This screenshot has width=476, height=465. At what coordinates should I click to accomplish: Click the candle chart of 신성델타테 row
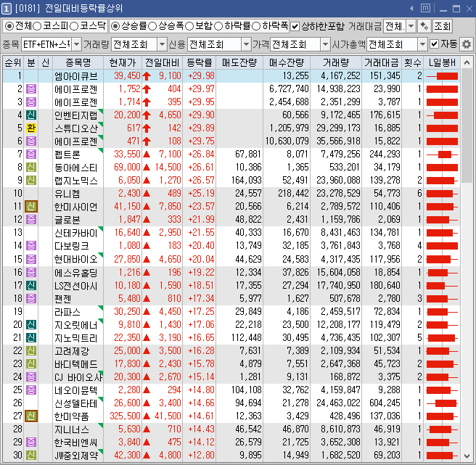(x=442, y=403)
